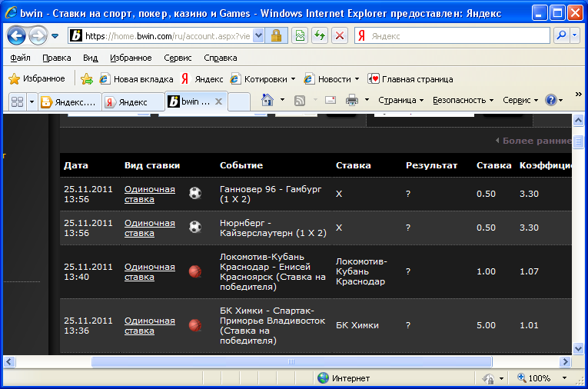Toggle Compatibility View broken-page icon
Viewport: 588px width, 389px height.
(x=300, y=36)
